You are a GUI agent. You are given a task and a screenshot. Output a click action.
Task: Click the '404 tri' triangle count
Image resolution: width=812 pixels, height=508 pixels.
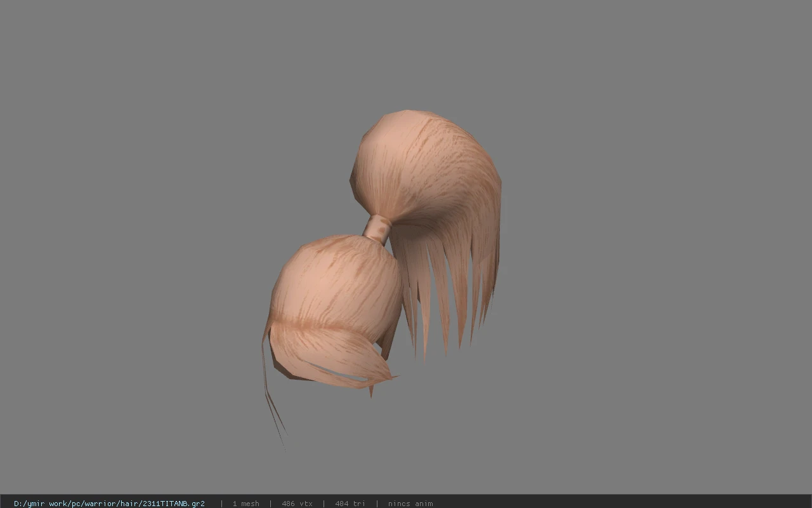click(x=350, y=504)
